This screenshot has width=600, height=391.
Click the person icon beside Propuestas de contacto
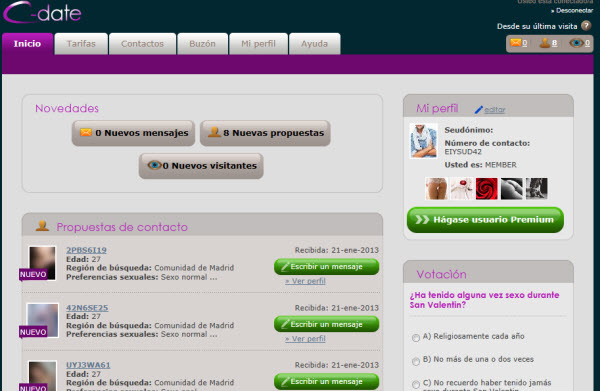pyautogui.click(x=42, y=226)
